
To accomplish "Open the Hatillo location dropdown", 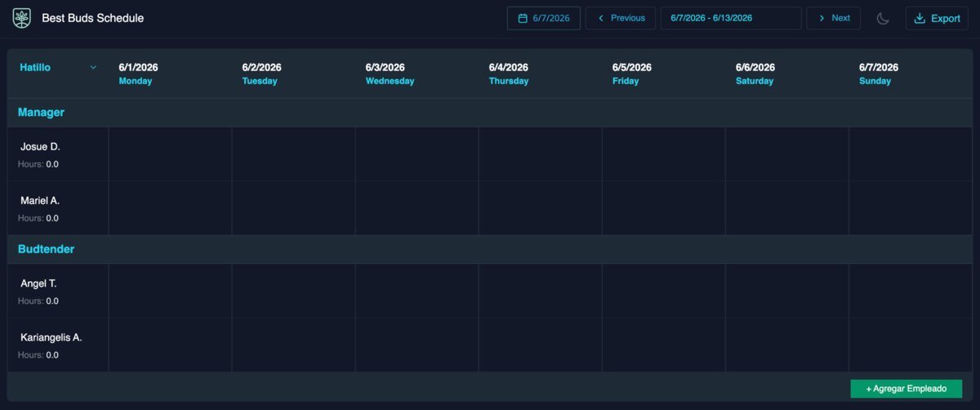I will [x=57, y=68].
